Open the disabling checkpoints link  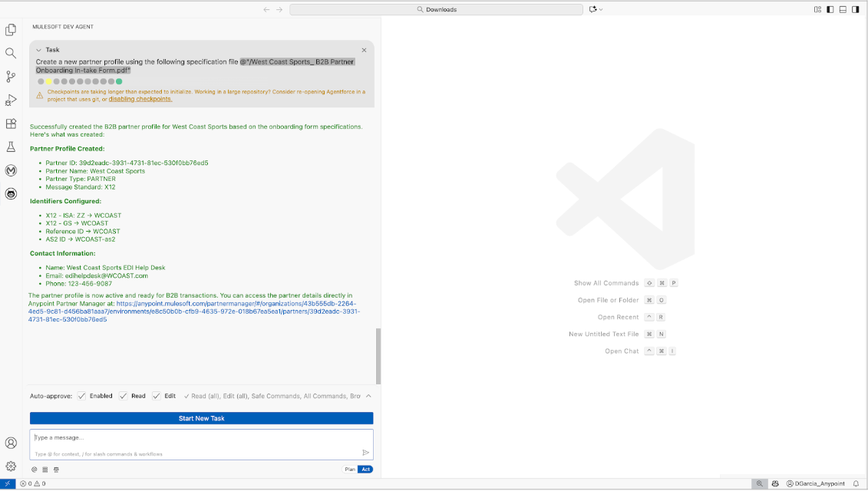point(140,98)
